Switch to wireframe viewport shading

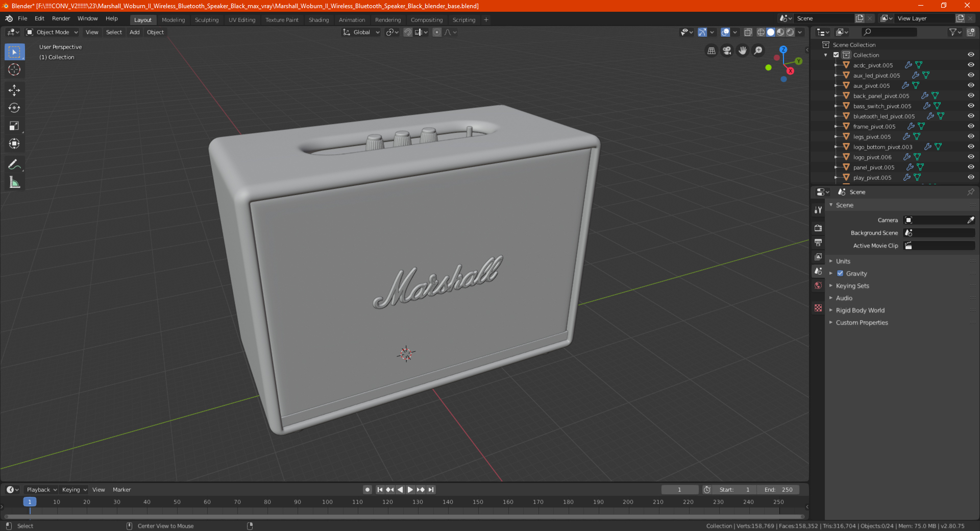(x=761, y=32)
